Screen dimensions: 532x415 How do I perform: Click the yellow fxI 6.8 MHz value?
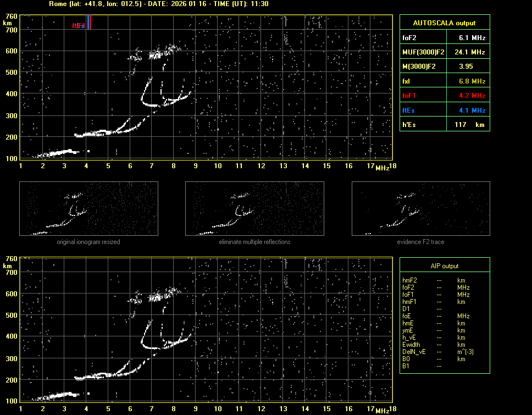coord(472,81)
